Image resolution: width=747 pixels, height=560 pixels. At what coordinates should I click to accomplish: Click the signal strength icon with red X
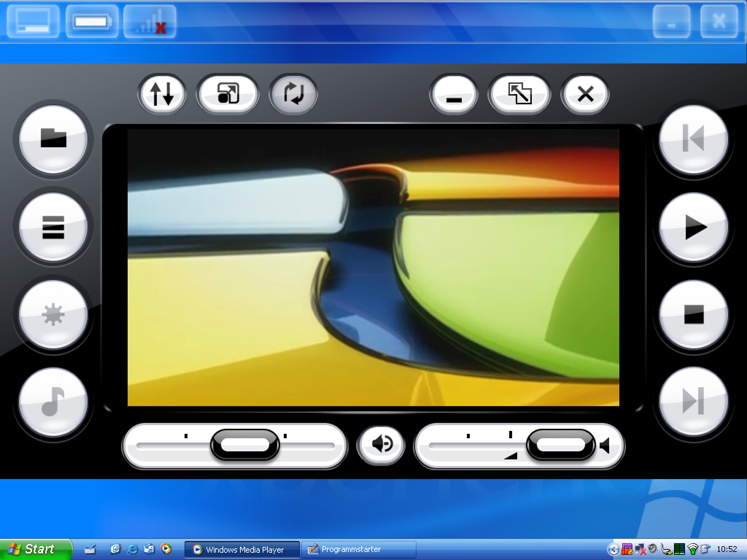click(x=150, y=21)
